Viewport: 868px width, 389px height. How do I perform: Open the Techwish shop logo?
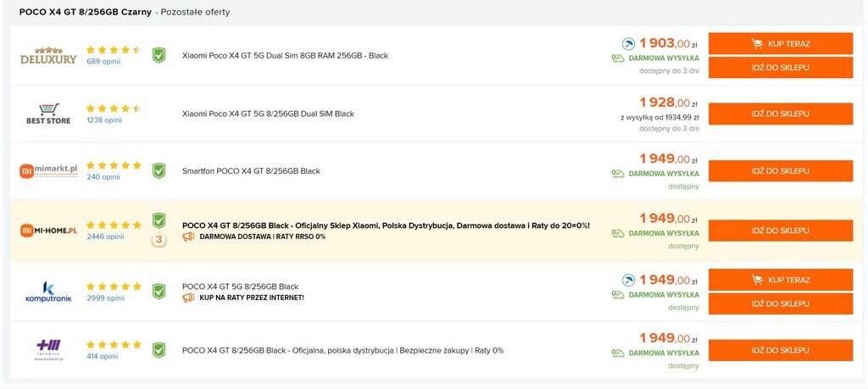[x=48, y=350]
